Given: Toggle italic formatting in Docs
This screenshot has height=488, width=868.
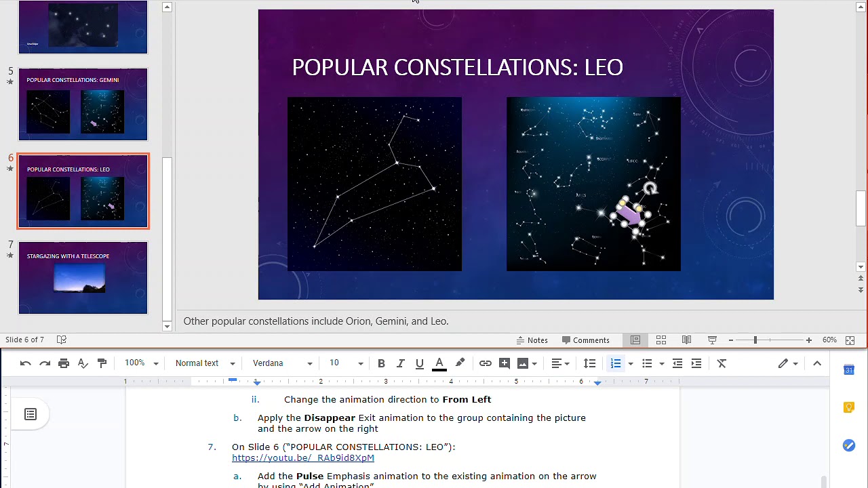Looking at the screenshot, I should tap(400, 363).
